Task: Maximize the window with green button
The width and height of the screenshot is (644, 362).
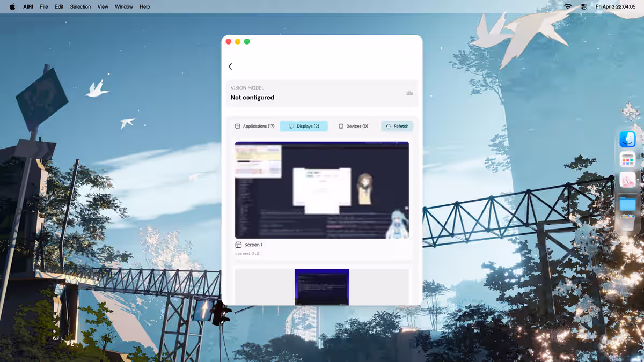Action: click(x=247, y=41)
